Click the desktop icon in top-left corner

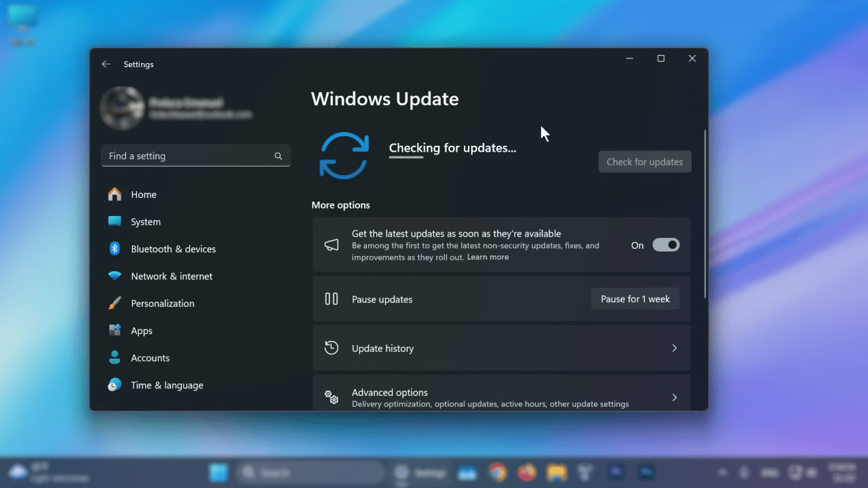[x=22, y=26]
